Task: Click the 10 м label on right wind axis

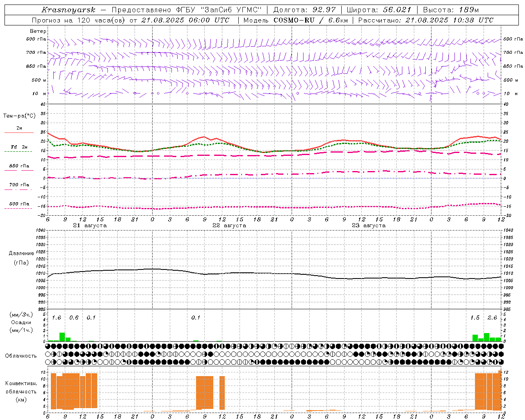Action: point(511,94)
